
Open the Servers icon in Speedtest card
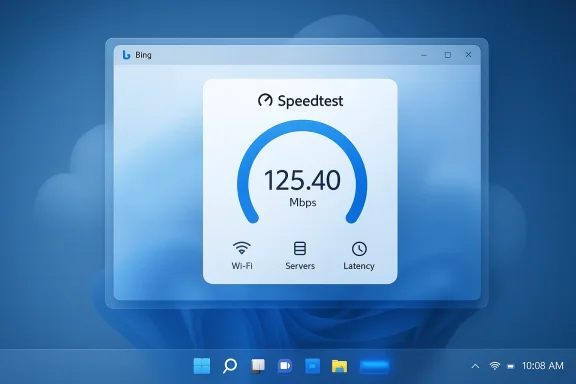click(x=300, y=248)
